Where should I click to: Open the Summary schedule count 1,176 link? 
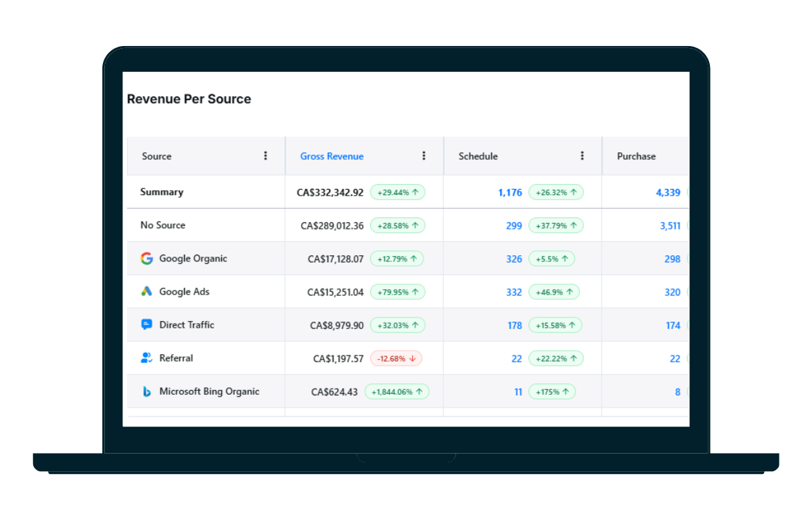510,192
